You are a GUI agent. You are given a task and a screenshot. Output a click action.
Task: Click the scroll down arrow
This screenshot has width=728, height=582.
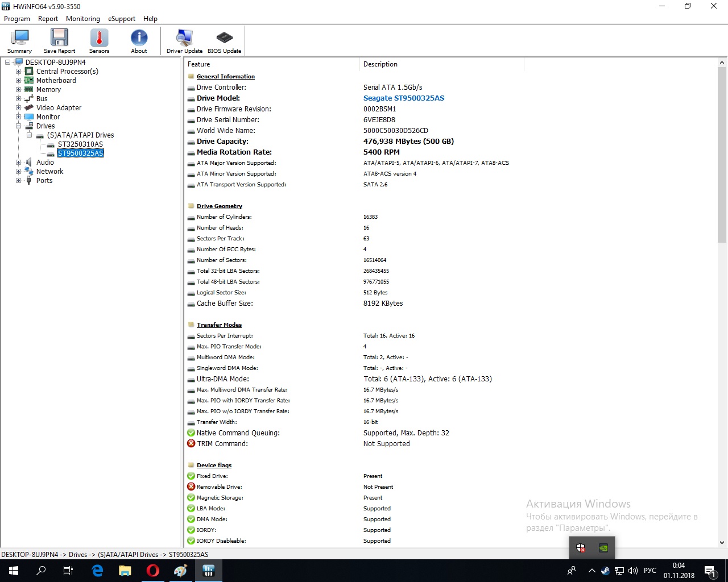click(722, 543)
